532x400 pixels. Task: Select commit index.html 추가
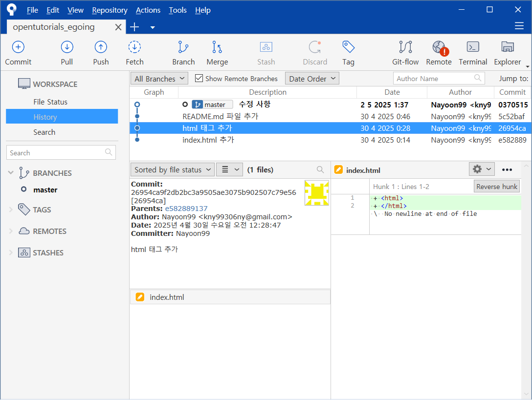pos(330,140)
